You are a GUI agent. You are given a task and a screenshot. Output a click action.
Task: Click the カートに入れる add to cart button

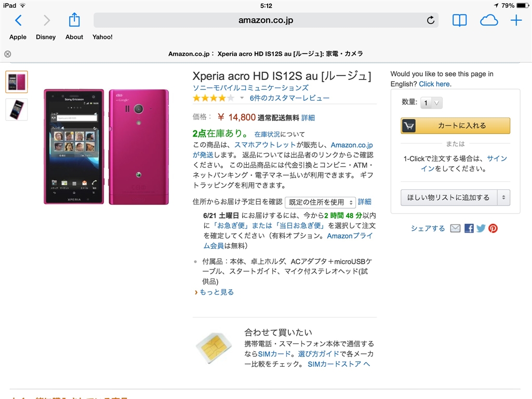(x=455, y=126)
